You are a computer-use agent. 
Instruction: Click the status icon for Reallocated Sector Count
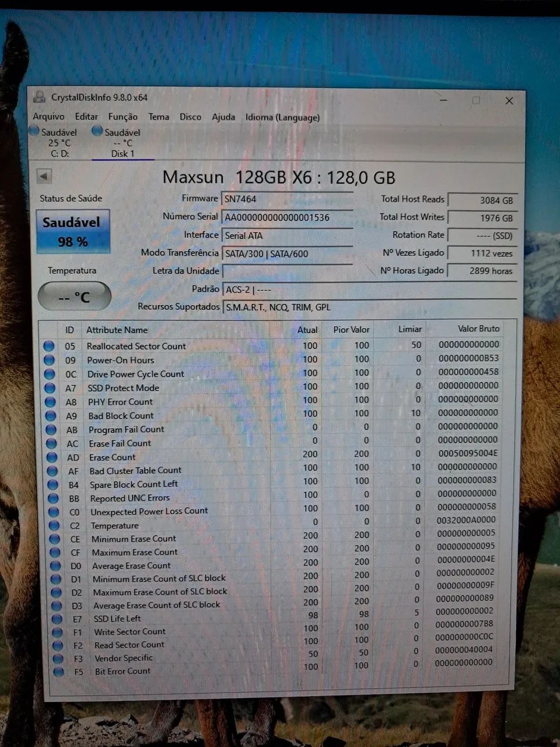click(x=49, y=346)
